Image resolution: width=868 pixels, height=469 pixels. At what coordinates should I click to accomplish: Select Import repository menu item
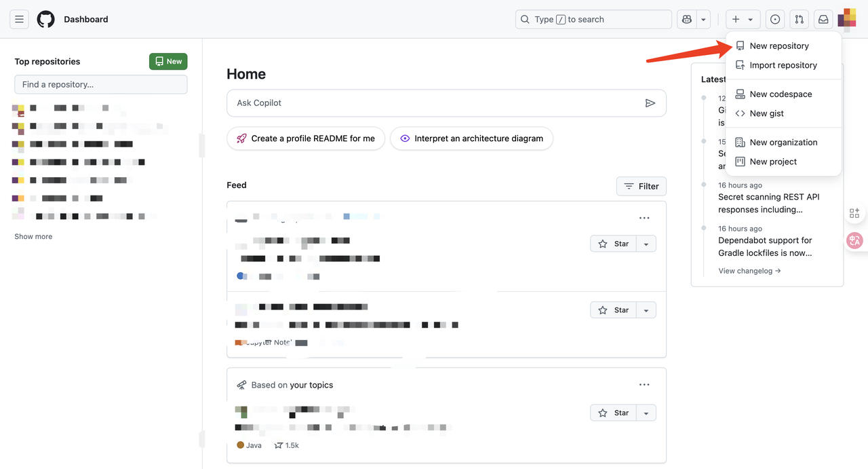(x=783, y=65)
